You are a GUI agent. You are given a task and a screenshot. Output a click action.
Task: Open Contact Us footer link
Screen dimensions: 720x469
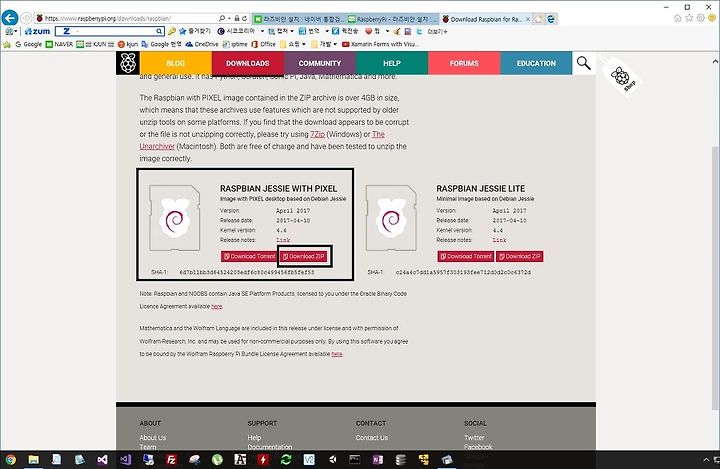(371, 438)
